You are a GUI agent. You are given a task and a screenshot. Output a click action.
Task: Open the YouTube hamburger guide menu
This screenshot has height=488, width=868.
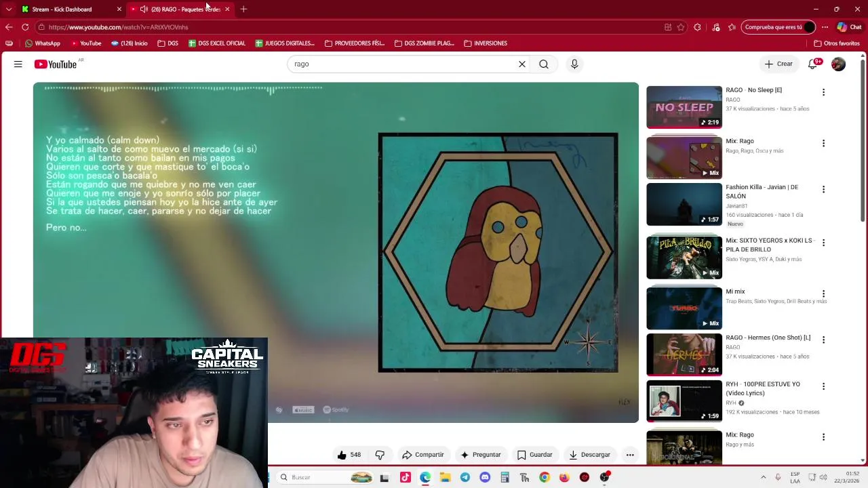pyautogui.click(x=18, y=64)
